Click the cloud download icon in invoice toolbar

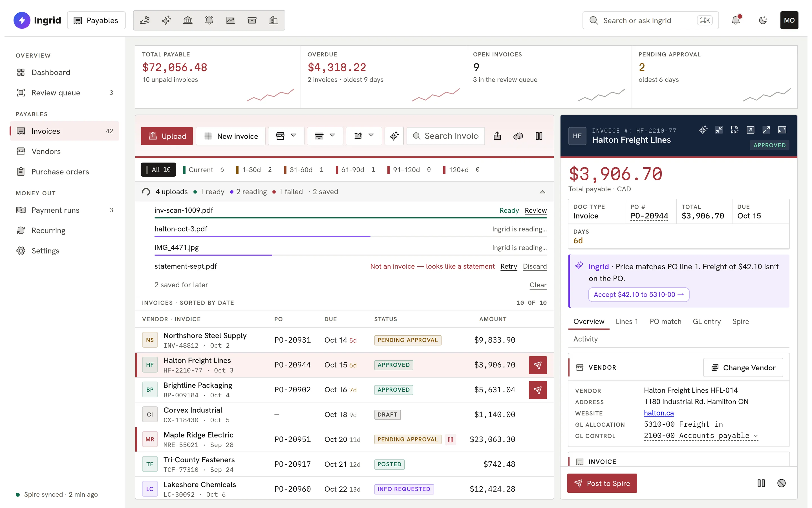pyautogui.click(x=518, y=136)
